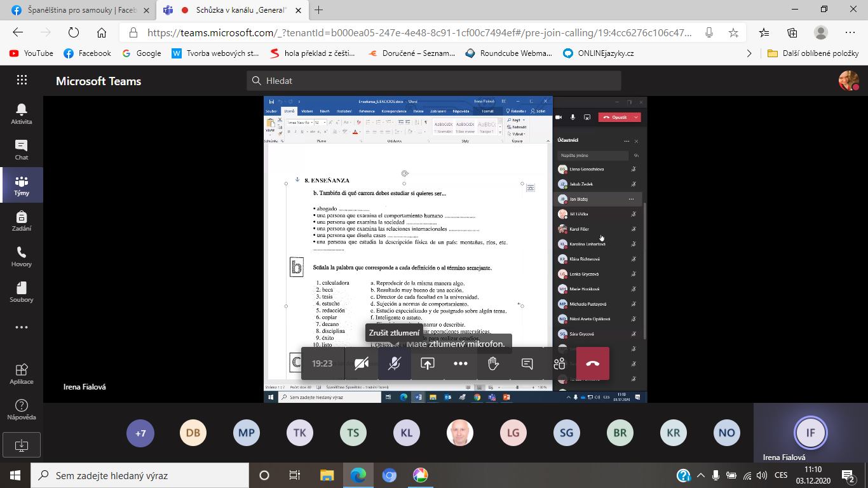Click the Hledat search box
Screen dimensions: 868x488
click(x=433, y=81)
